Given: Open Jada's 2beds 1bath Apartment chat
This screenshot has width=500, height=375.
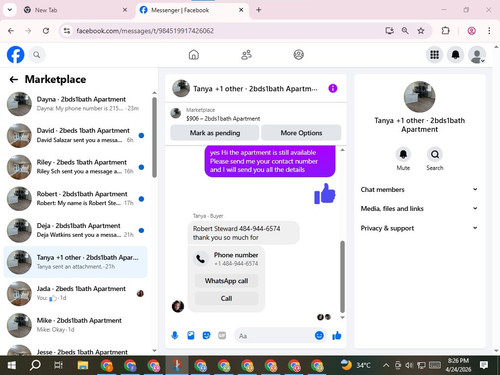Looking at the screenshot, I should 76,293.
